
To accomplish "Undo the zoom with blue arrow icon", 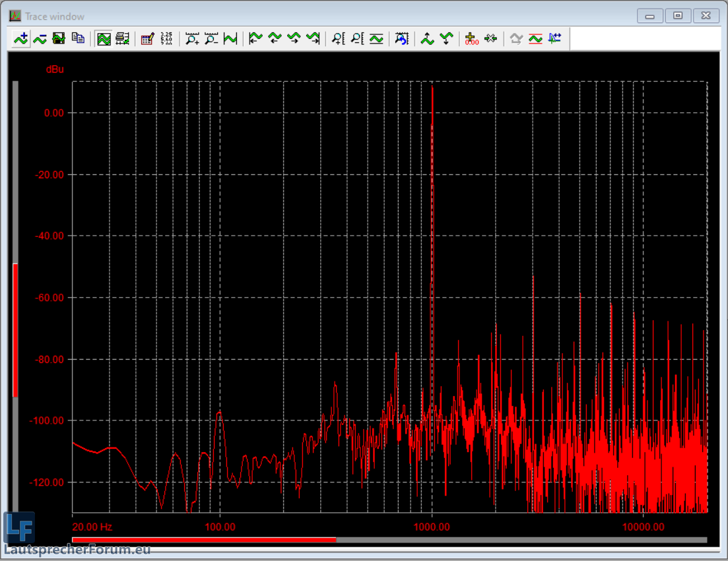I will click(x=401, y=39).
